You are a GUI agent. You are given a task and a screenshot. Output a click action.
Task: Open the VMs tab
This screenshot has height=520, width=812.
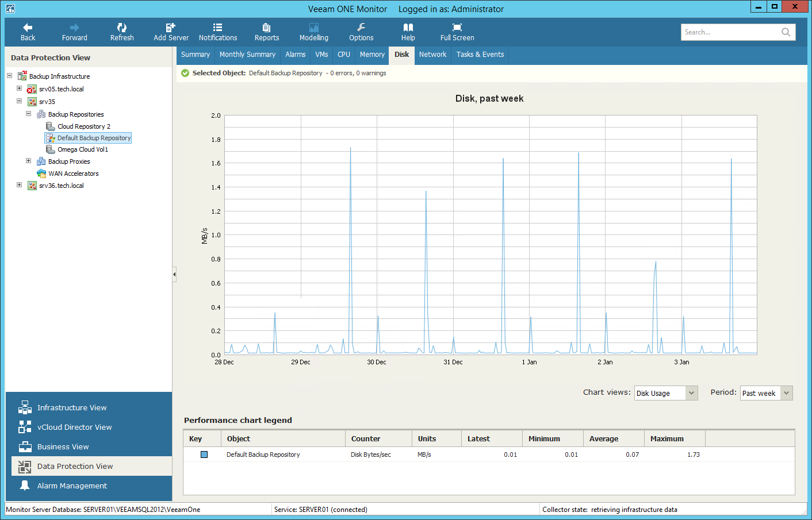pos(321,55)
